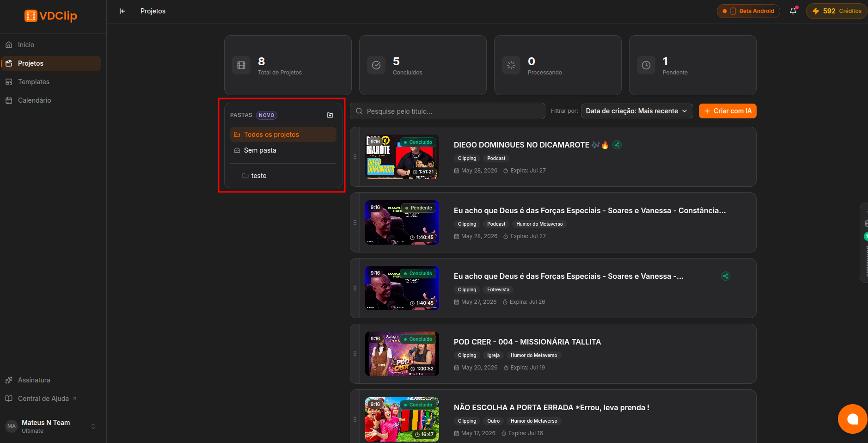The height and width of the screenshot is (443, 868).
Task: Select Projetos in sidebar
Action: (51, 63)
